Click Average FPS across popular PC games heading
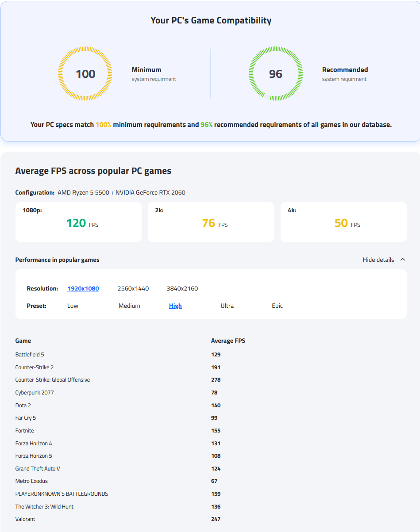 pos(93,171)
